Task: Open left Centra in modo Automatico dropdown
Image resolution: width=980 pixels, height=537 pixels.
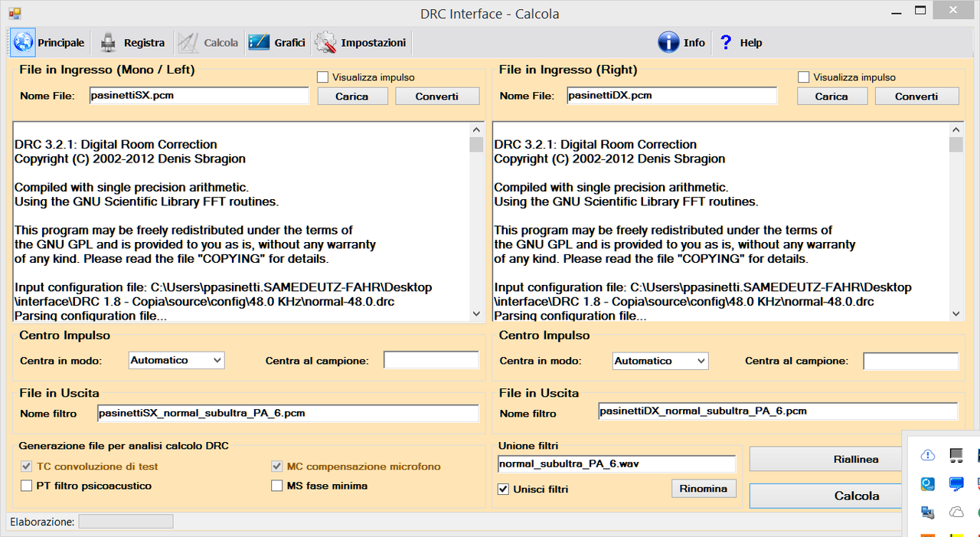Action: click(176, 360)
